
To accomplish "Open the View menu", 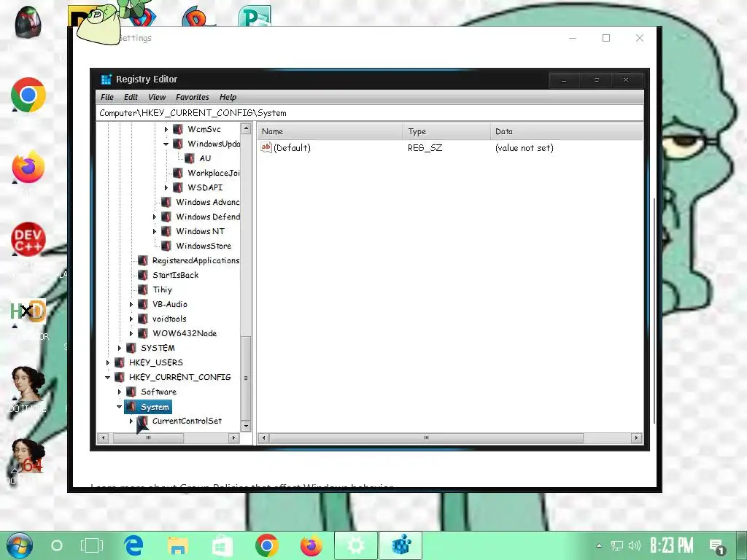I will (x=157, y=97).
